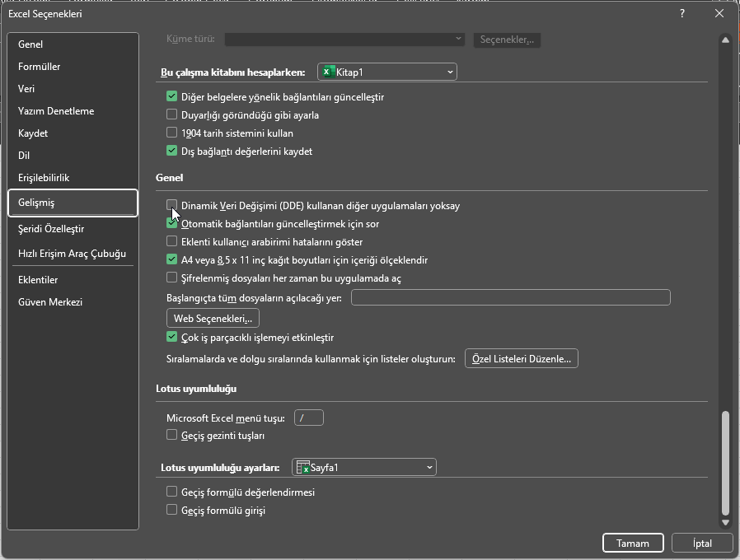The width and height of the screenshot is (740, 560).
Task: Open Özel Listeleri Düzenle
Action: [x=521, y=357]
